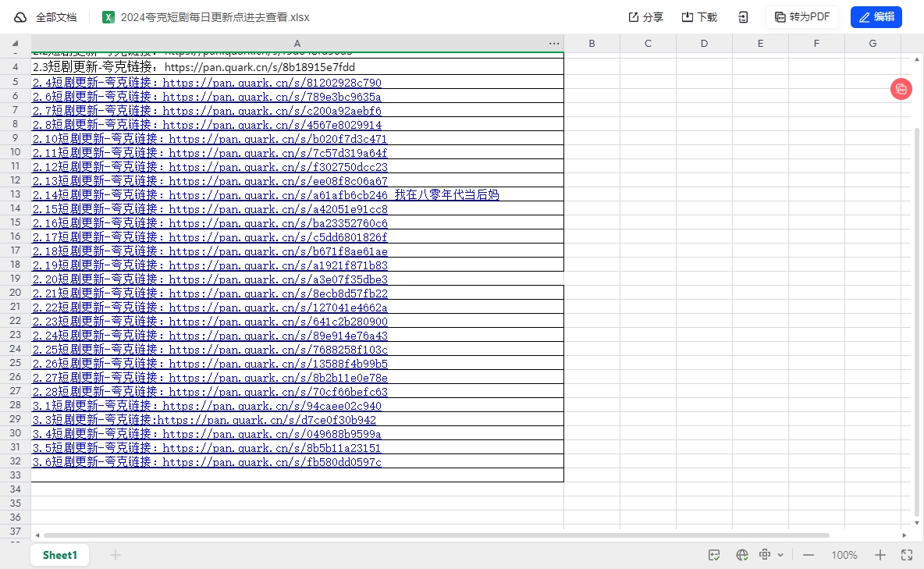Screen dimensions: 924x569
Task: Open the 2.28短剧更新 quark link
Action: pyautogui.click(x=210, y=392)
